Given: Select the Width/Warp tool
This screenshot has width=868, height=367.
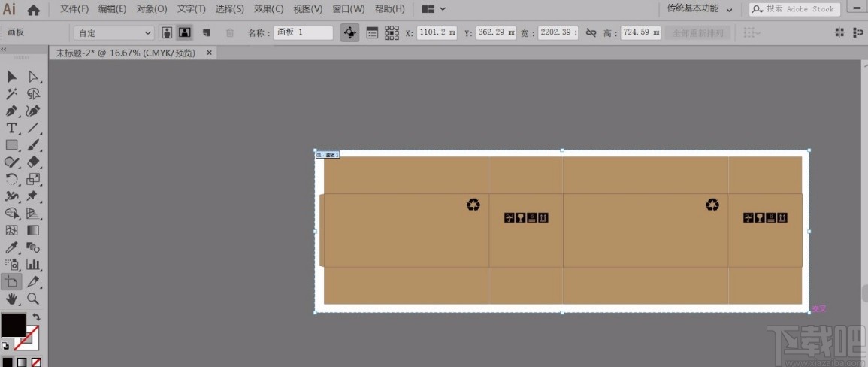Looking at the screenshot, I should [x=11, y=196].
